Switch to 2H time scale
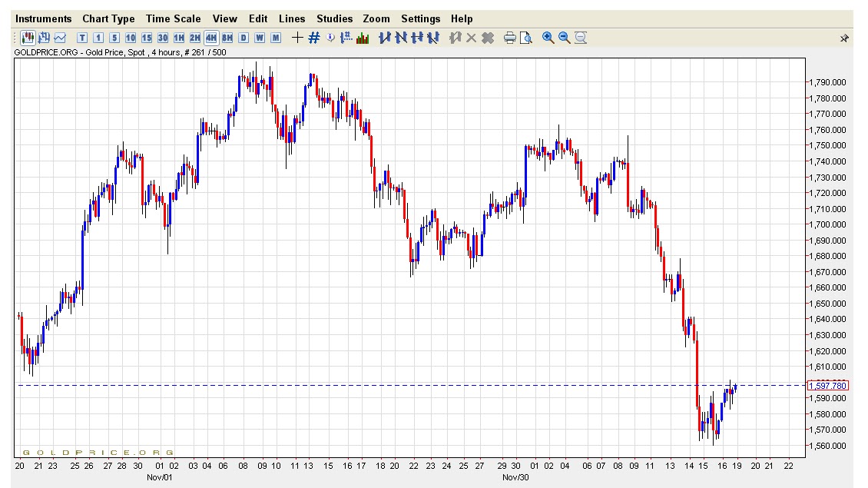 [x=195, y=38]
